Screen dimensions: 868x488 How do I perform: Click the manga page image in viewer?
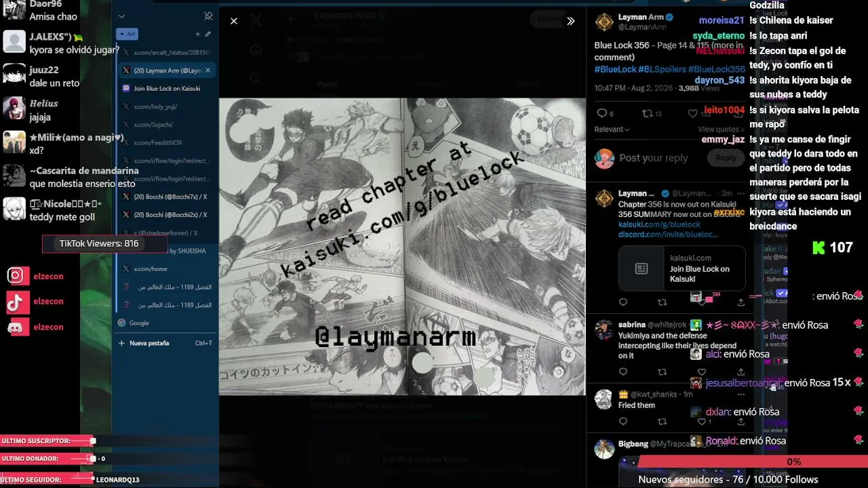(x=402, y=247)
